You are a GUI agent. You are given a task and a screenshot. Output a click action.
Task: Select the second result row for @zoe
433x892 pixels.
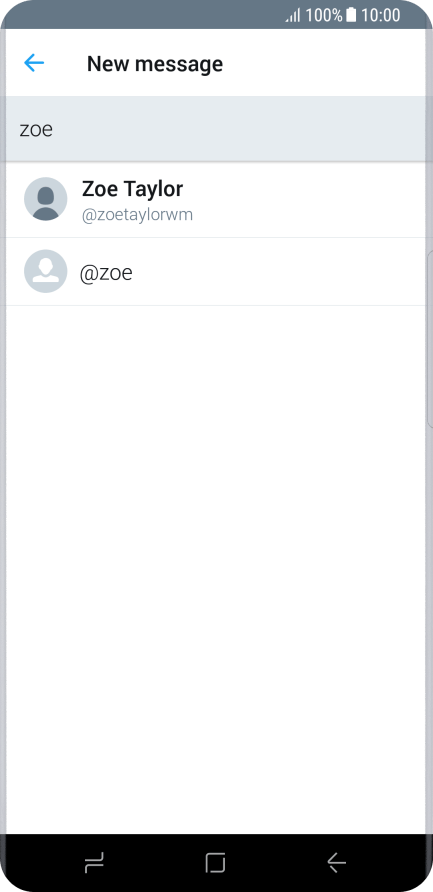(x=216, y=272)
